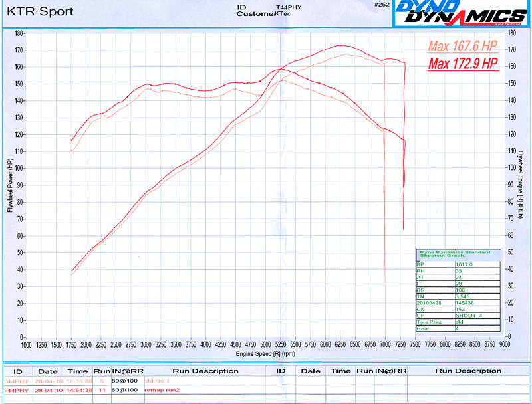532x404 pixels.
Task: Click the Gear 4 row in stats panel
Action: point(439,328)
